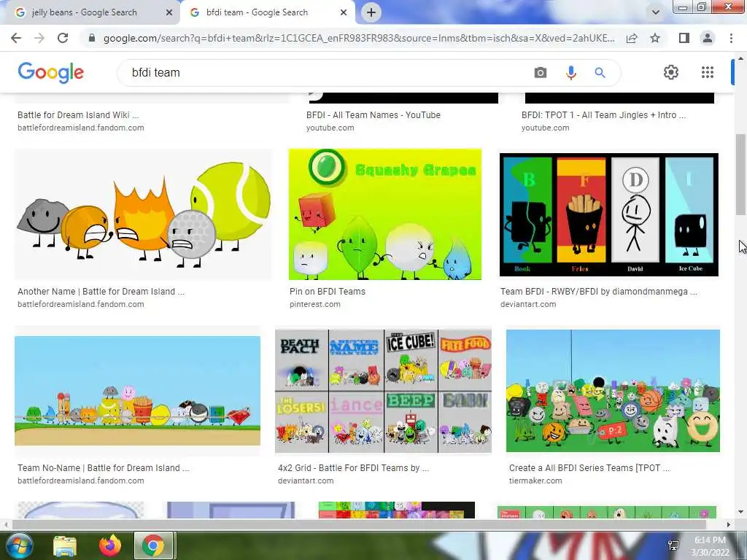Open the Battle for Dream Island Wiki link
Screen dimensions: 747x560
click(78, 114)
